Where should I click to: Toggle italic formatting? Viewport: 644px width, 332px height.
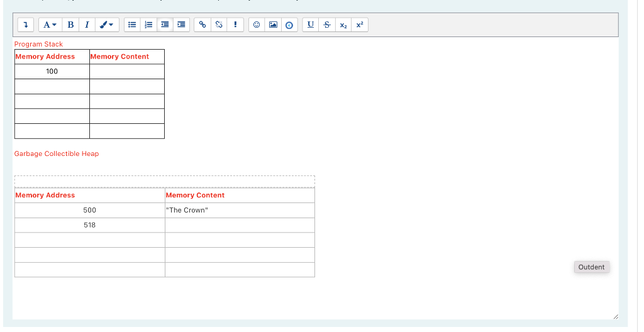(x=87, y=25)
